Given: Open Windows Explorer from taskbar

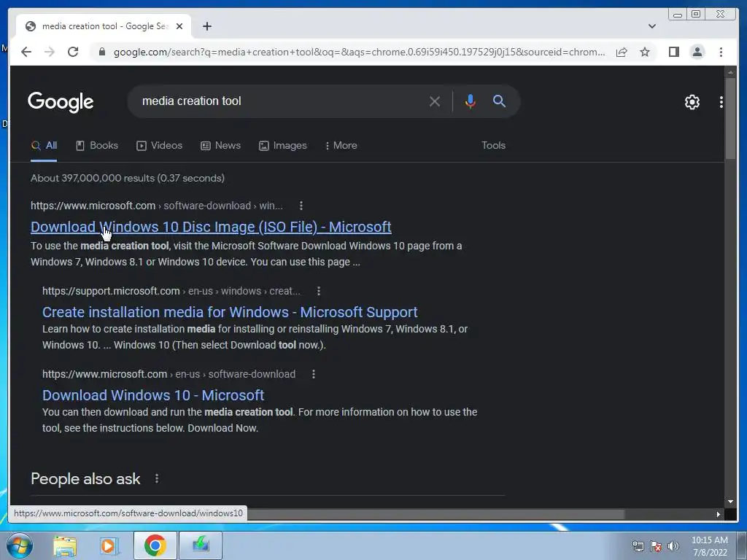Looking at the screenshot, I should click(x=65, y=545).
